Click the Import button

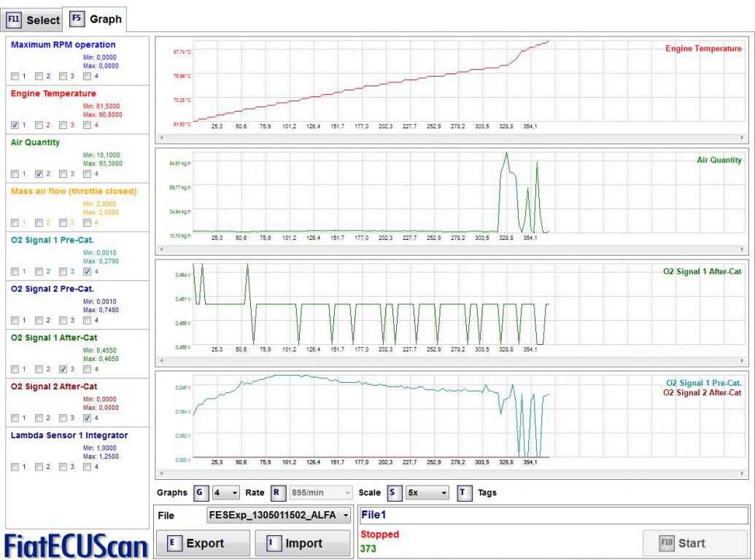point(303,543)
